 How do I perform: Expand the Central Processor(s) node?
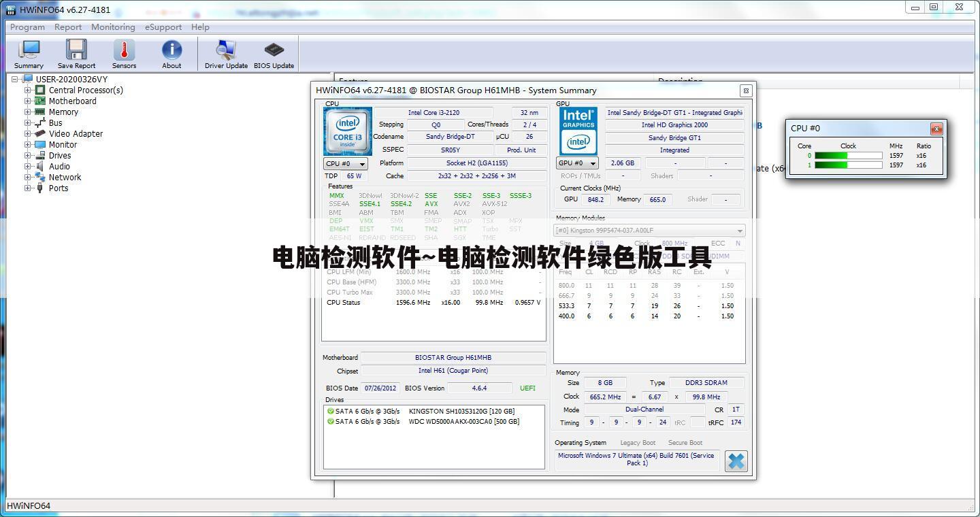point(28,90)
